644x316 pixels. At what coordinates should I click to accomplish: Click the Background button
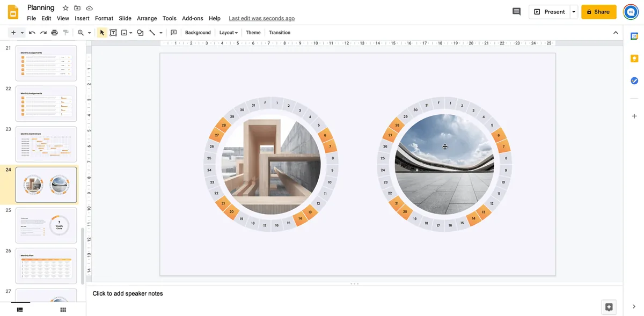[x=198, y=33]
